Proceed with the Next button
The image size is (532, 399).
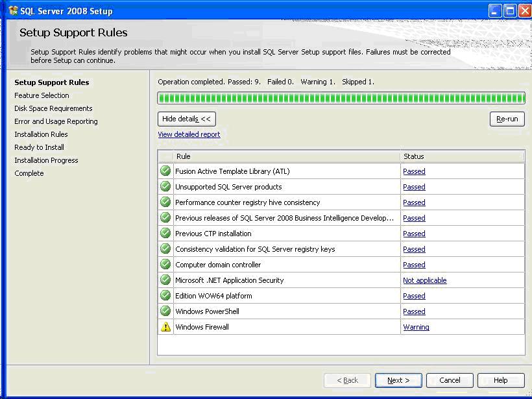398,380
